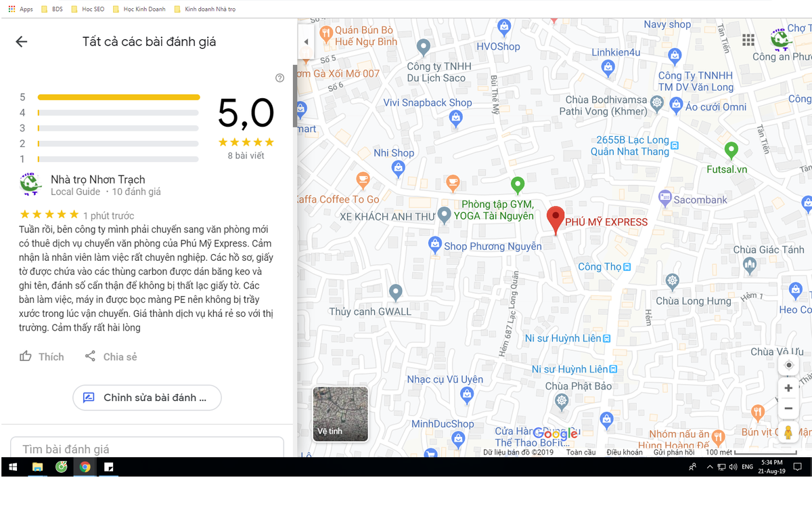The width and height of the screenshot is (812, 508).
Task: Open Futsal.vn green marker
Action: (731, 150)
